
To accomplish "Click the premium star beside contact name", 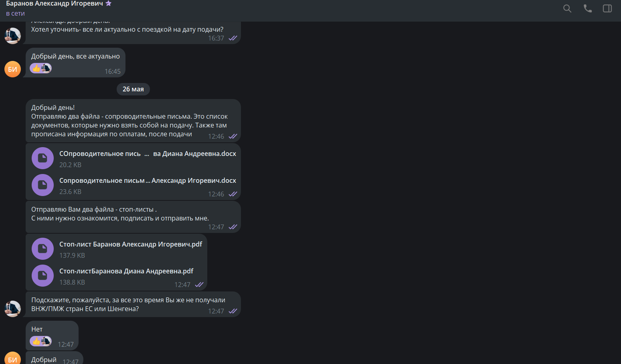I will [x=108, y=3].
